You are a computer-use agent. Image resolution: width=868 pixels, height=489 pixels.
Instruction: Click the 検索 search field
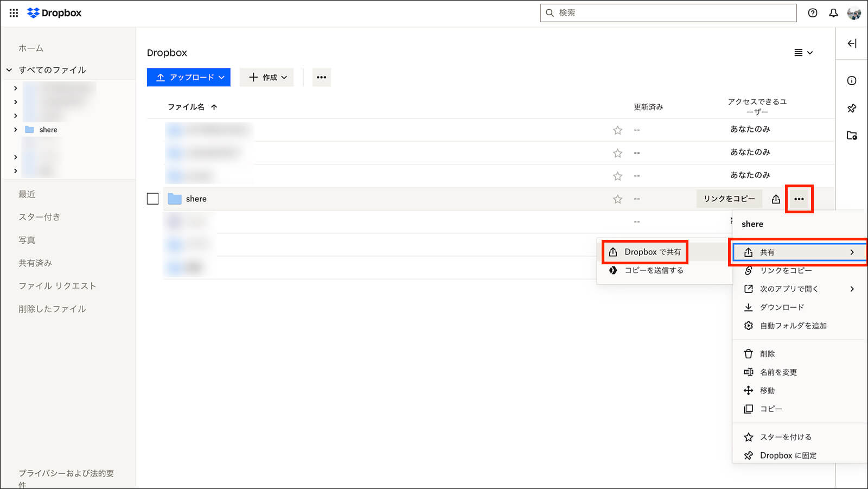tap(668, 13)
